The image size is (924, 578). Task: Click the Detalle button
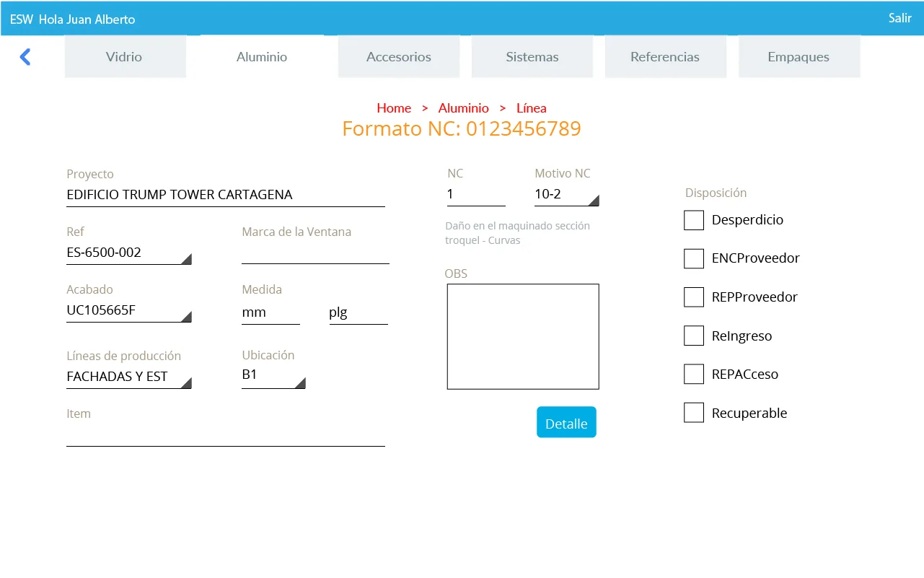566,423
